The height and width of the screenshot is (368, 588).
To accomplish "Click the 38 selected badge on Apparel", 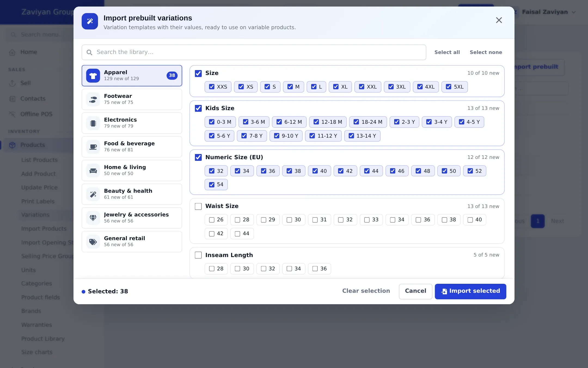I will point(172,76).
